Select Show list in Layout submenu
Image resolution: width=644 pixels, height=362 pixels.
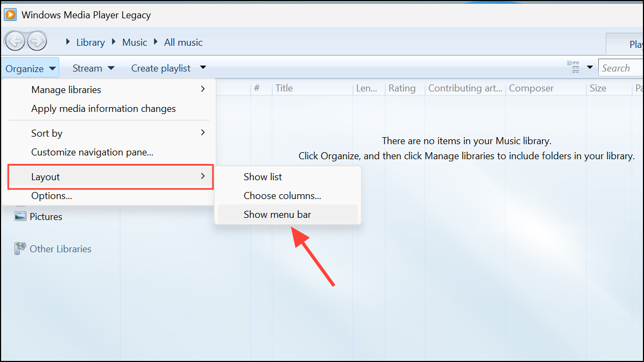pyautogui.click(x=287, y=176)
